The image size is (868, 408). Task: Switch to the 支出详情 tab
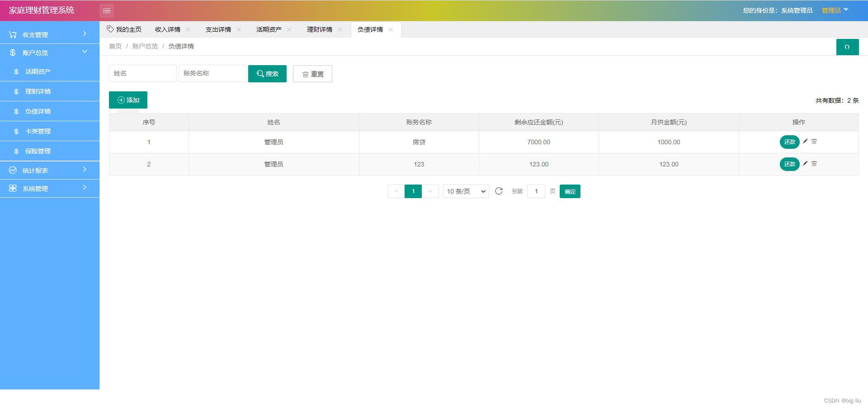tap(218, 29)
